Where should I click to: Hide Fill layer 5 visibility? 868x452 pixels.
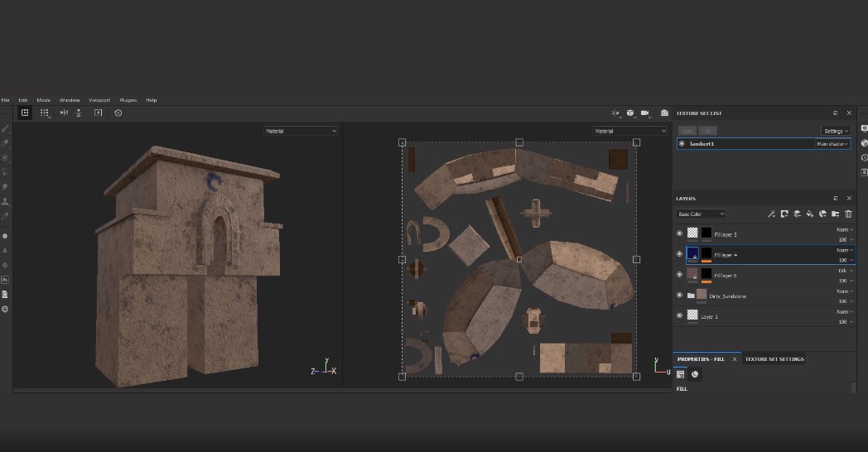click(680, 234)
